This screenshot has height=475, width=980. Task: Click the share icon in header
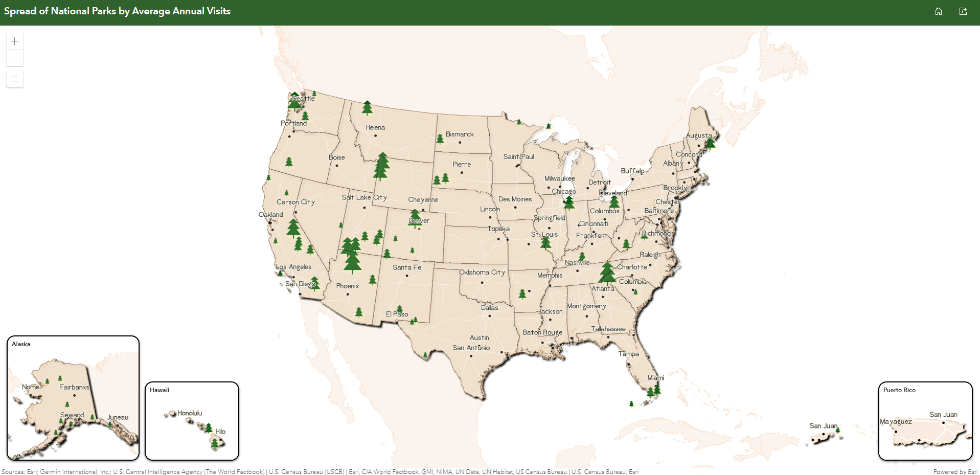tap(963, 11)
